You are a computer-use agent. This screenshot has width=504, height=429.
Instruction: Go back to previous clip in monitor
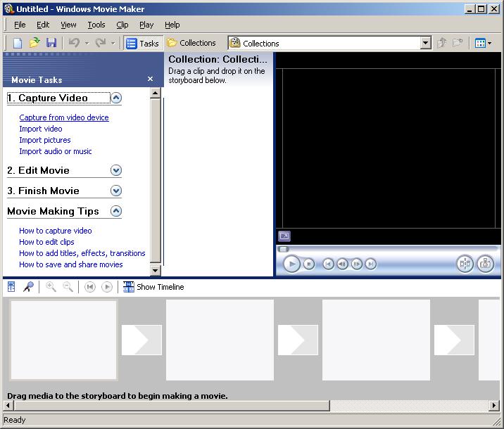[328, 264]
